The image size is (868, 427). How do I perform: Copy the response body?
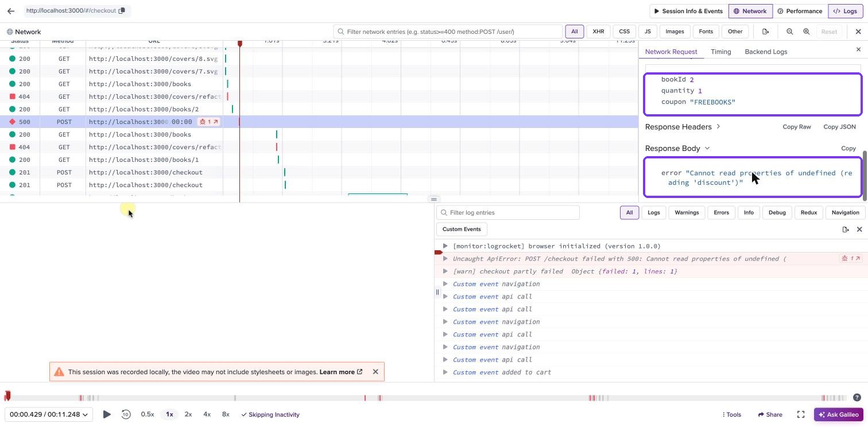[848, 148]
